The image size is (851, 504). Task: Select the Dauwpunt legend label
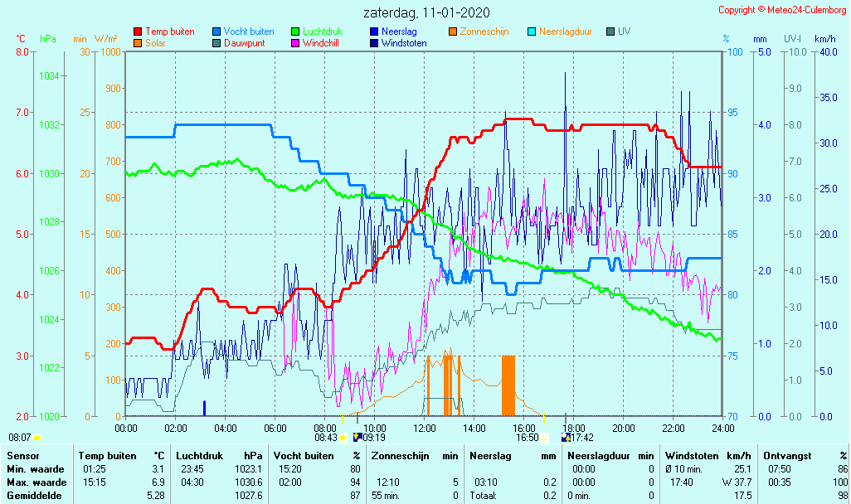click(245, 43)
